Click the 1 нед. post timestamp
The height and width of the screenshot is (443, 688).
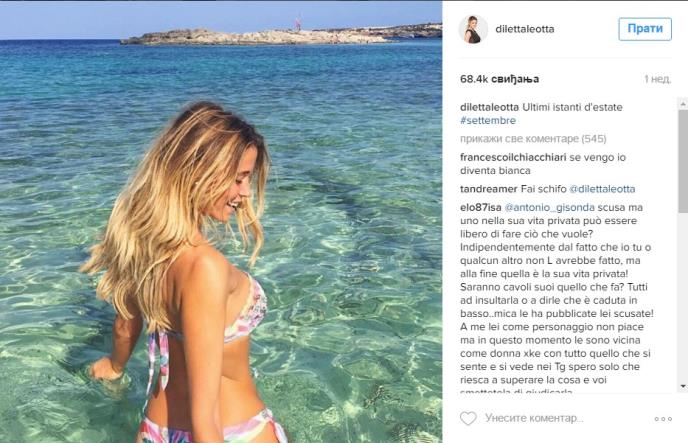657,79
